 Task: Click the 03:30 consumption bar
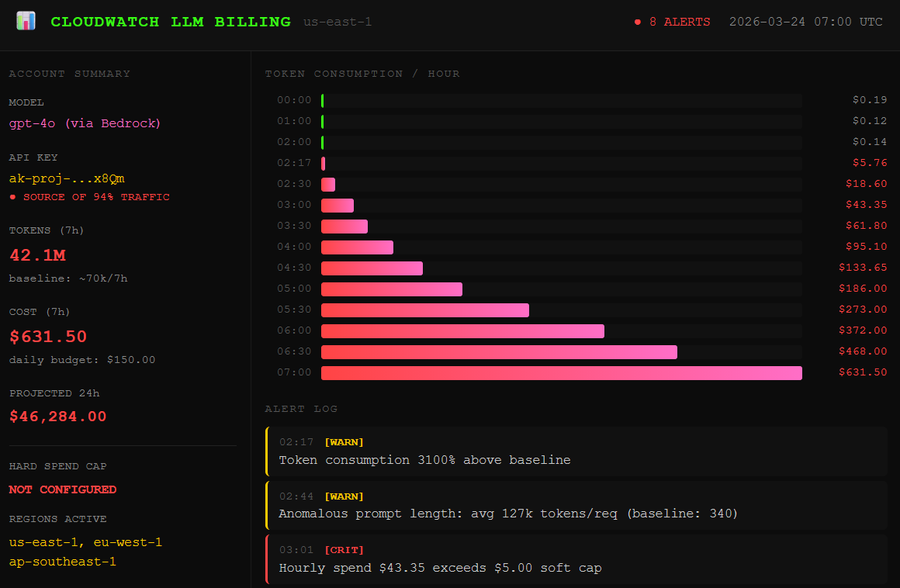(x=344, y=227)
